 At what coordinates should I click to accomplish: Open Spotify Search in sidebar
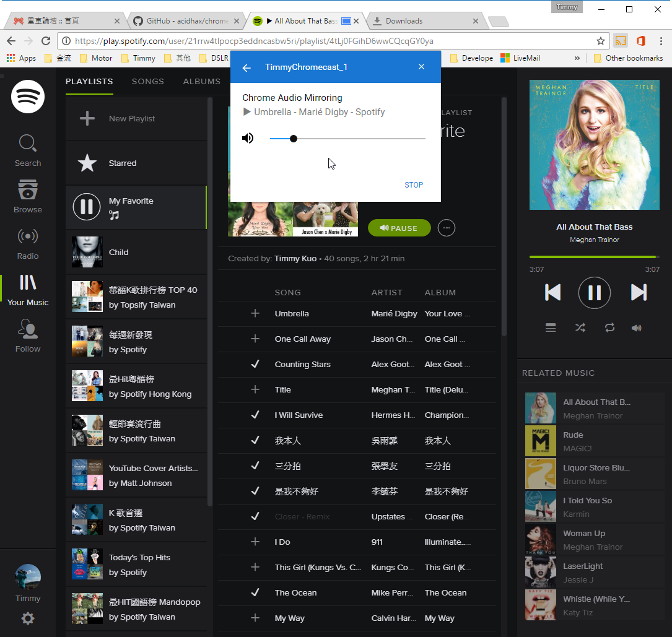(x=28, y=151)
